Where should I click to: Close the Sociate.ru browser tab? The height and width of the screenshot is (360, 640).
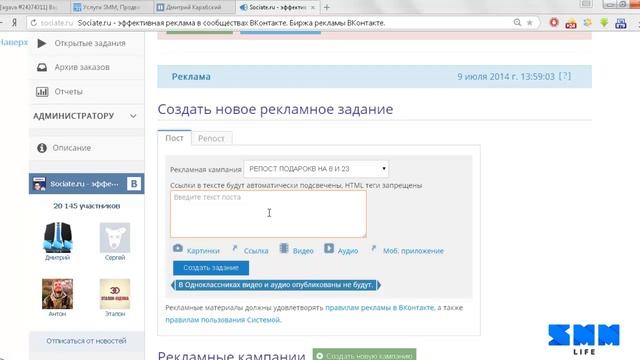(313, 7)
